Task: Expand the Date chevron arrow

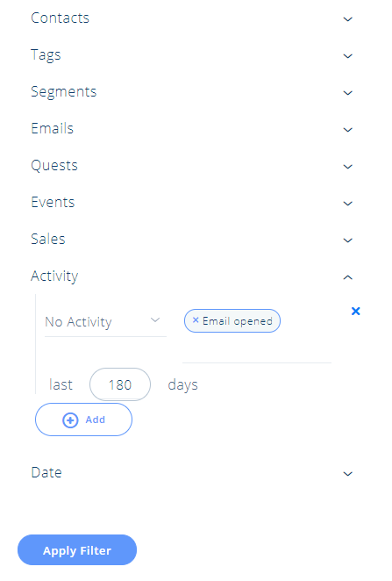Action: pyautogui.click(x=347, y=474)
